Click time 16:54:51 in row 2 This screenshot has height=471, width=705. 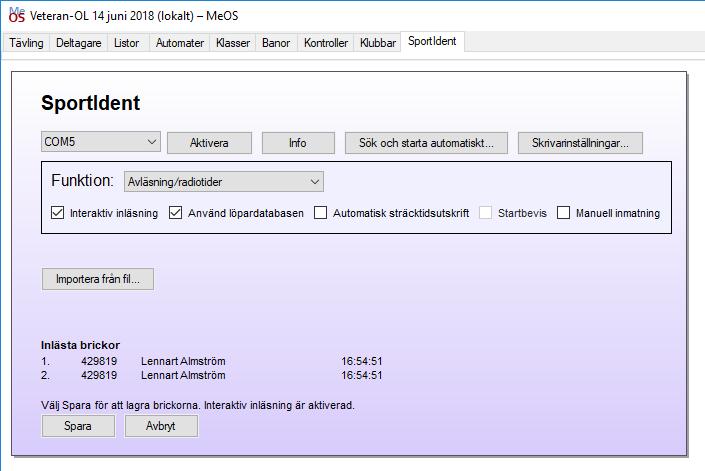tap(361, 375)
